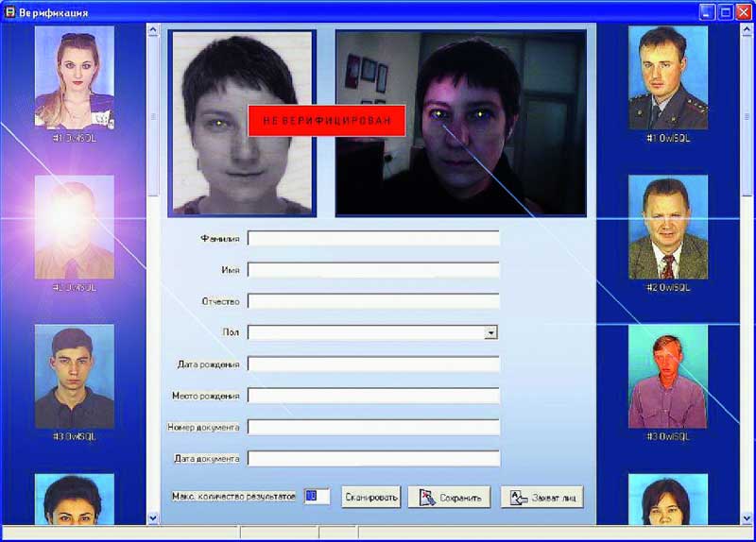Click the Дата рождения field
This screenshot has height=542, width=756.
[x=373, y=364]
